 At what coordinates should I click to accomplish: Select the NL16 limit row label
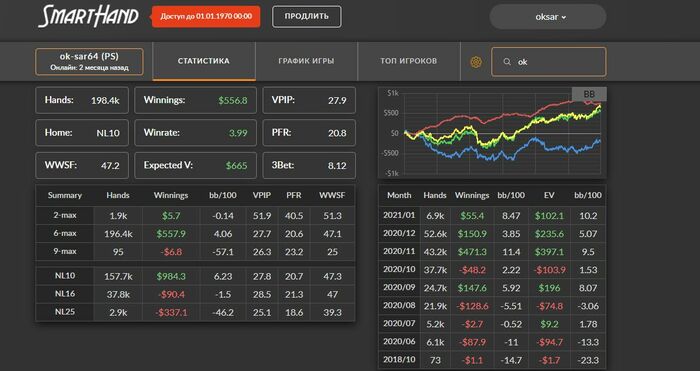(x=65, y=294)
